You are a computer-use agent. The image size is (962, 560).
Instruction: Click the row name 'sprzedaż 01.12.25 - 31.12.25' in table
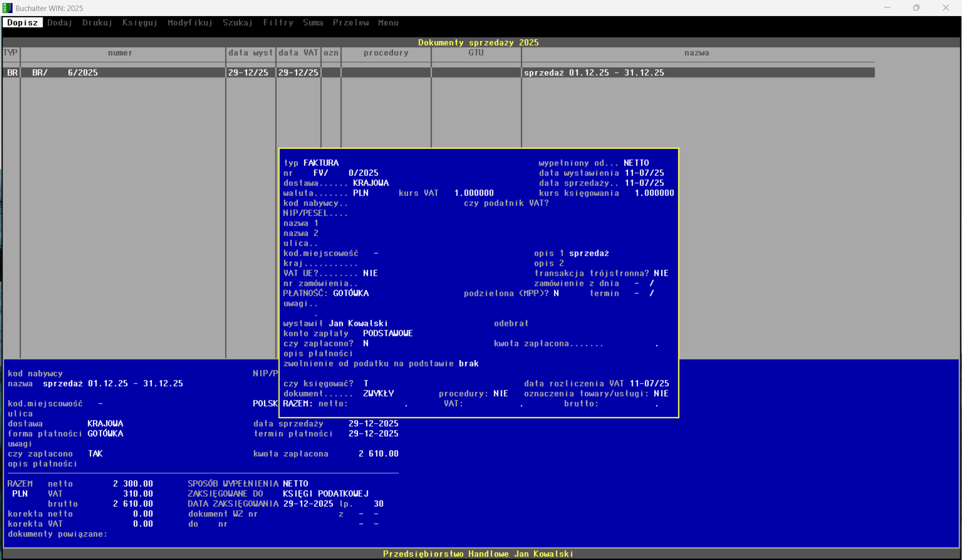[594, 73]
